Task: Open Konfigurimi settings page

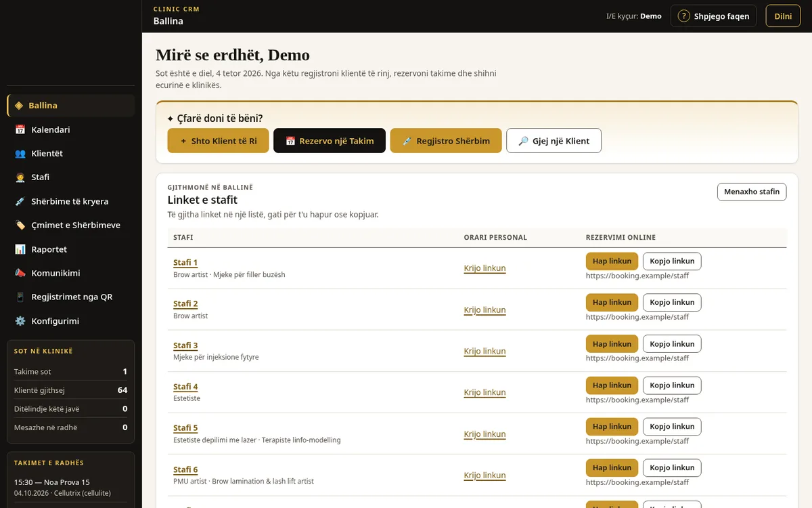Action: (71, 321)
